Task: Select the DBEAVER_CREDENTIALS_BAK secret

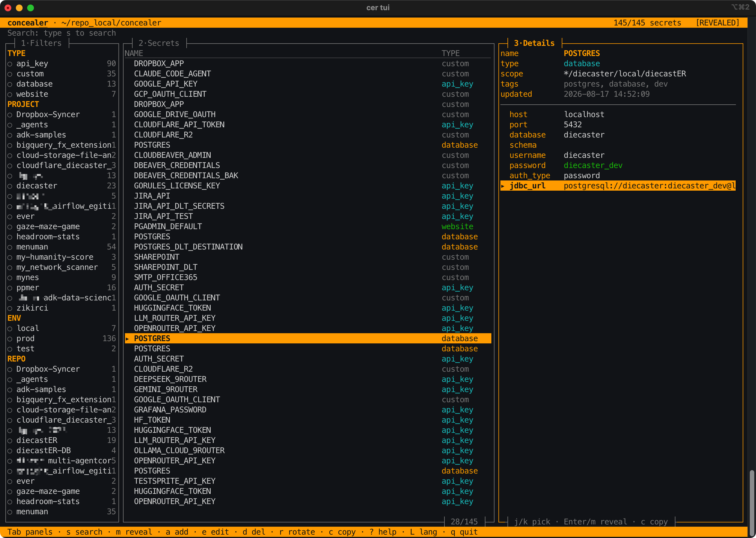Action: (308, 176)
